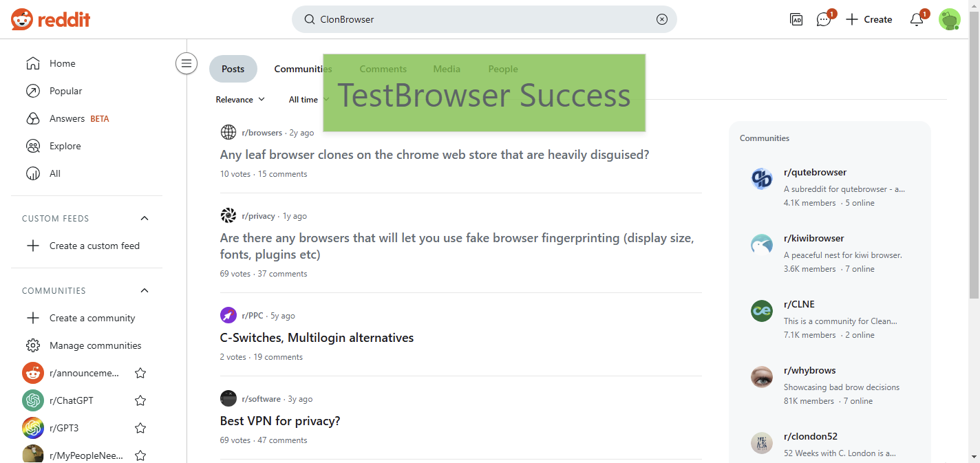Star the r/GPT3 community
Screen dimensions: 980x463
[140, 428]
